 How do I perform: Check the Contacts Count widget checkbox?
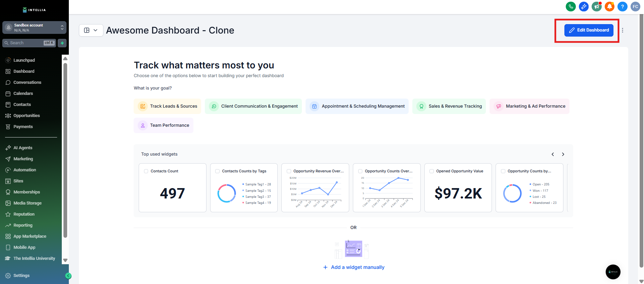(x=146, y=171)
